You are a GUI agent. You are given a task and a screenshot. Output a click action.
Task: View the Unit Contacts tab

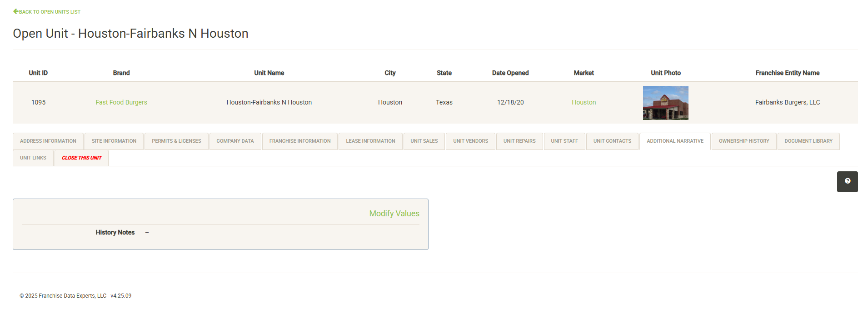[x=612, y=141]
